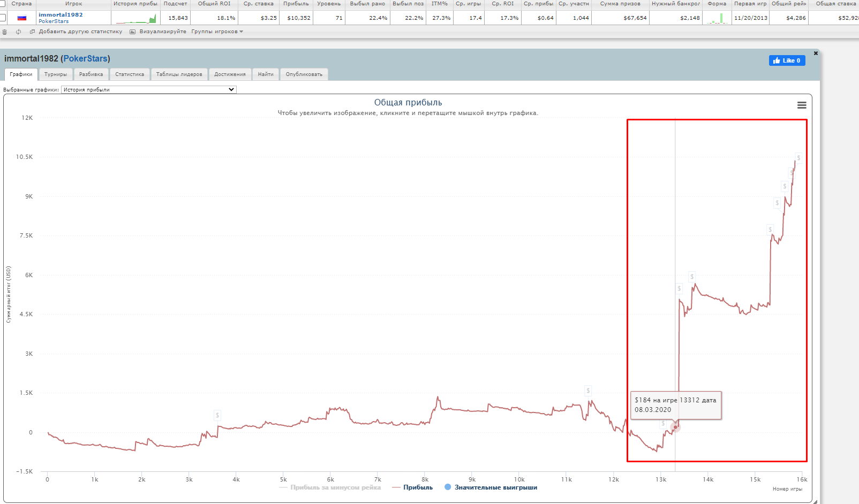Open the chart hamburger context menu
Viewport: 859px width, 504px height.
801,105
